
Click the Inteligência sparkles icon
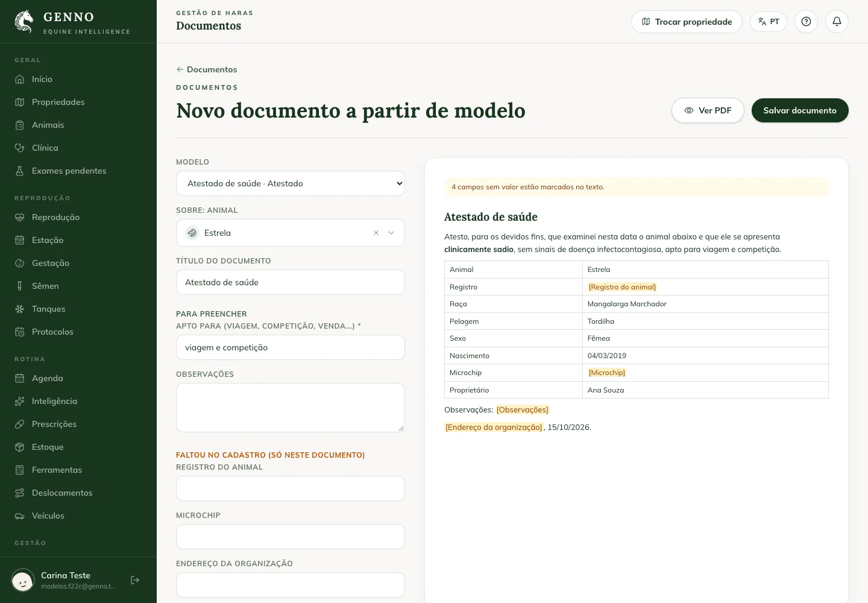20,401
